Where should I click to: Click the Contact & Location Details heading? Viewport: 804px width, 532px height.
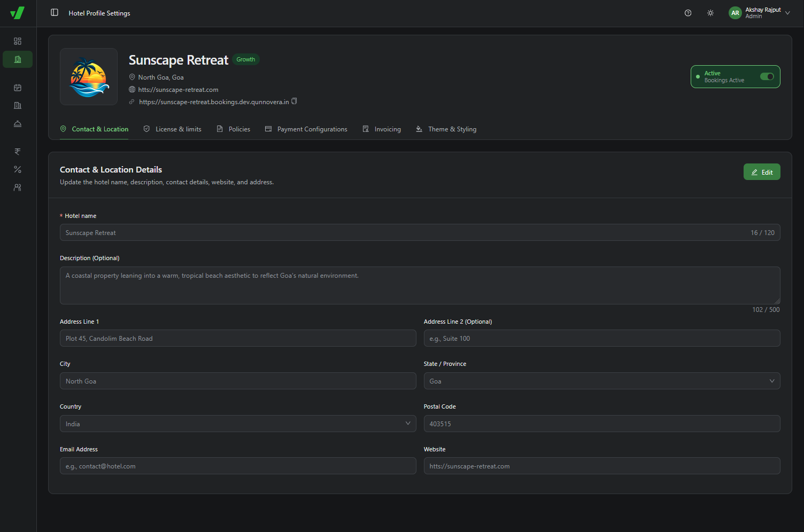pyautogui.click(x=111, y=169)
